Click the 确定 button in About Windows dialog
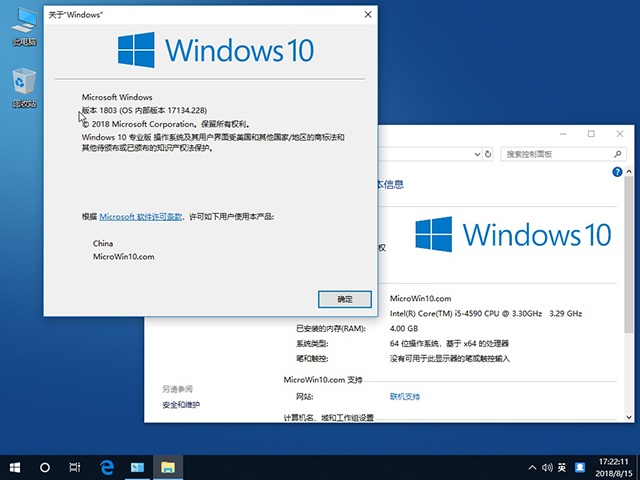This screenshot has height=480, width=640. click(345, 299)
